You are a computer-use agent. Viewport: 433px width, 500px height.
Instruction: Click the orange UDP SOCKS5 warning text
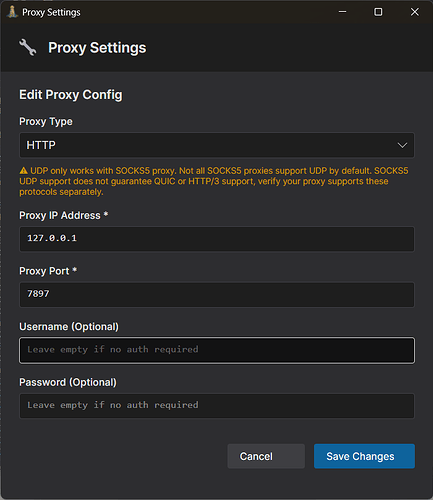click(x=214, y=181)
